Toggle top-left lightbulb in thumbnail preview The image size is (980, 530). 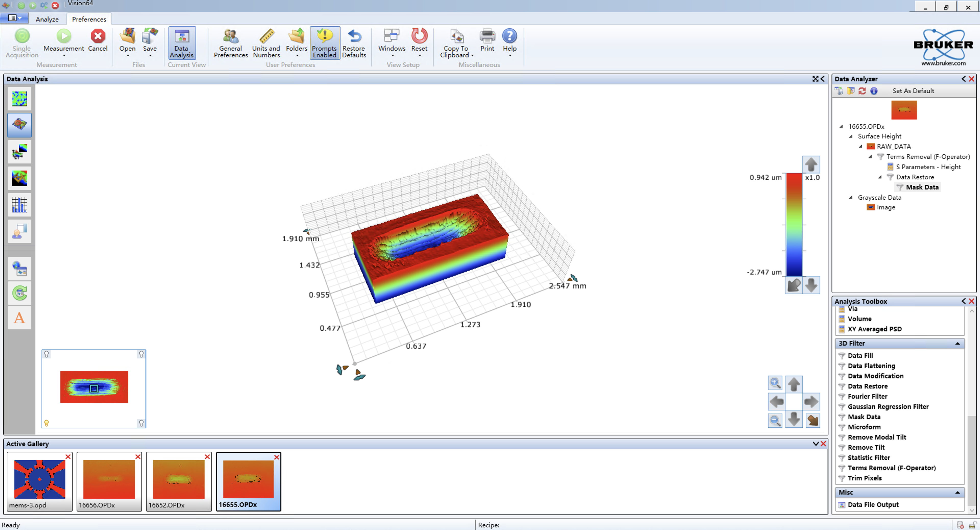46,354
